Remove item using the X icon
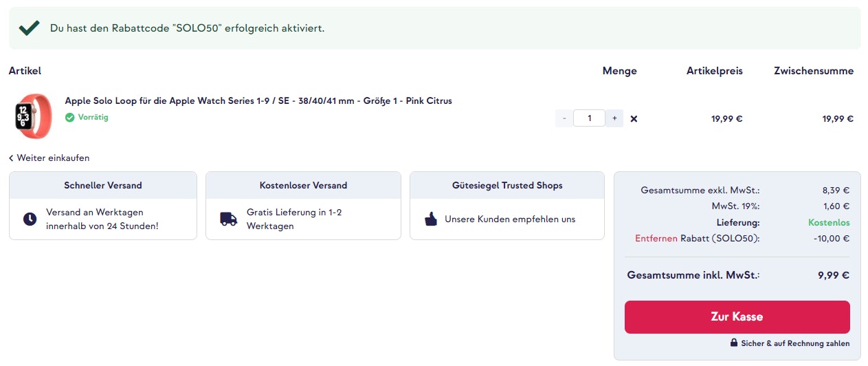868x366 pixels. tap(634, 118)
